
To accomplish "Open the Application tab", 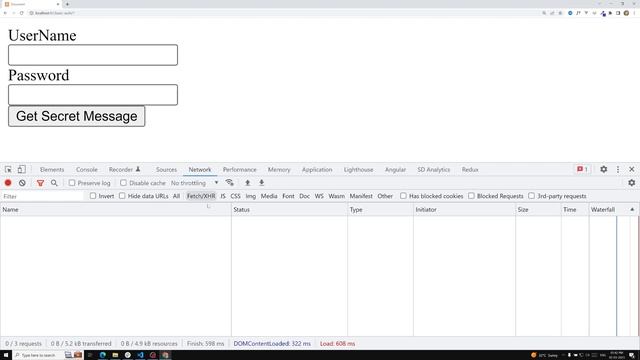I will pos(317,169).
